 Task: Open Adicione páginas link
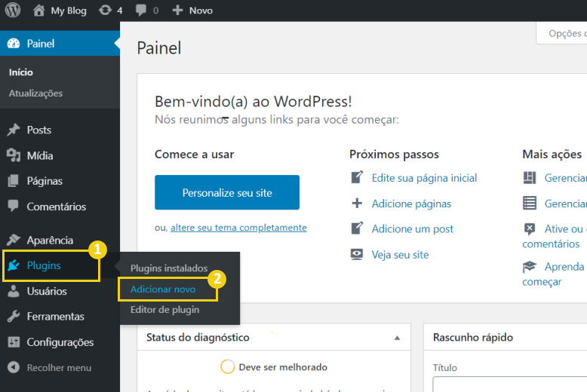pyautogui.click(x=411, y=204)
